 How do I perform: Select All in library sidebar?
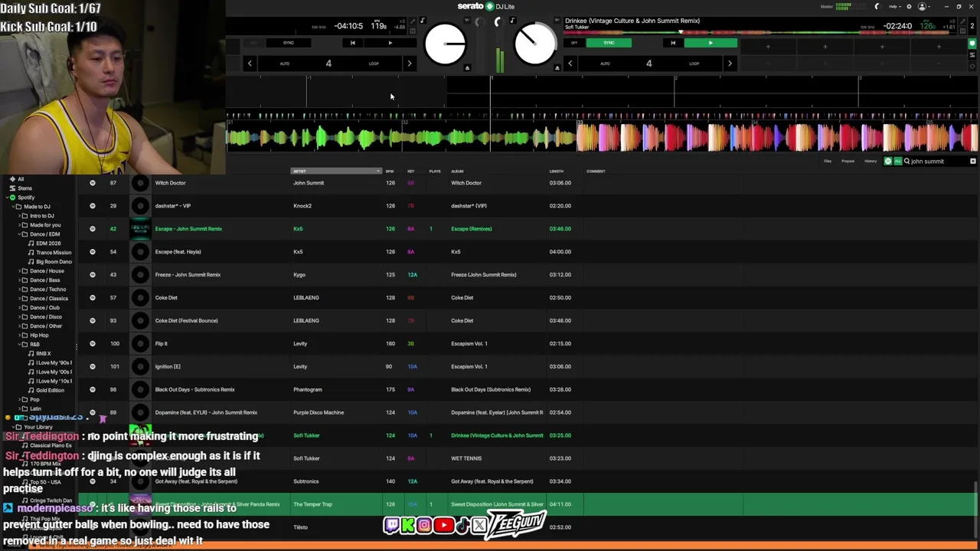pyautogui.click(x=21, y=179)
